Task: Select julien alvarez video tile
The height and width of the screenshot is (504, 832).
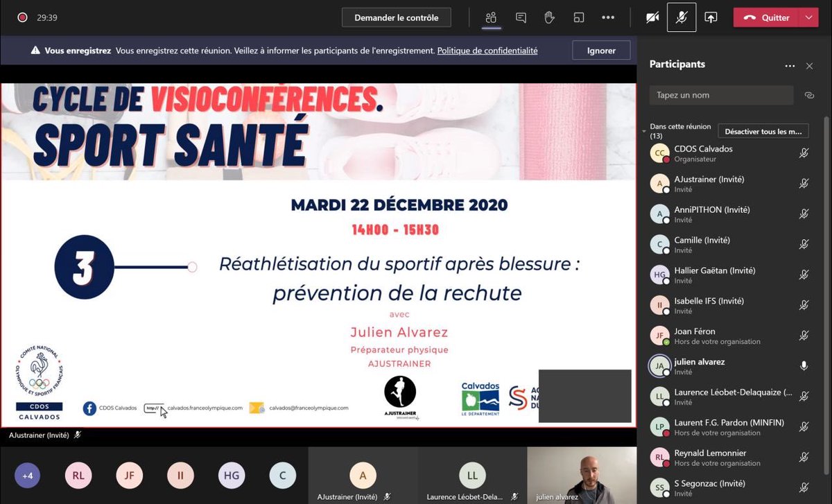Action: tap(582, 476)
